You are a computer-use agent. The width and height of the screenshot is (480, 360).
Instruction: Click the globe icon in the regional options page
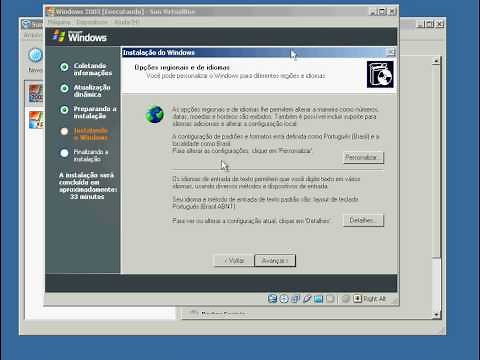[x=155, y=114]
